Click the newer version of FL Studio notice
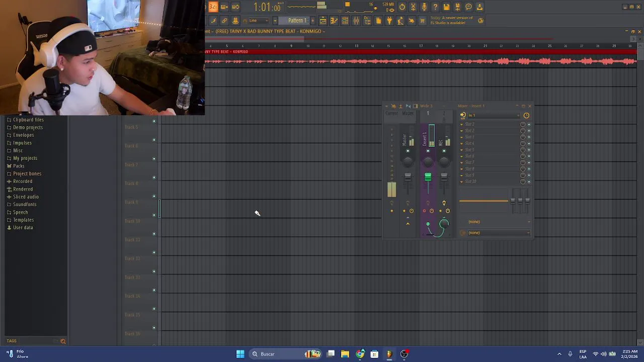The width and height of the screenshot is (644, 362). (x=452, y=21)
